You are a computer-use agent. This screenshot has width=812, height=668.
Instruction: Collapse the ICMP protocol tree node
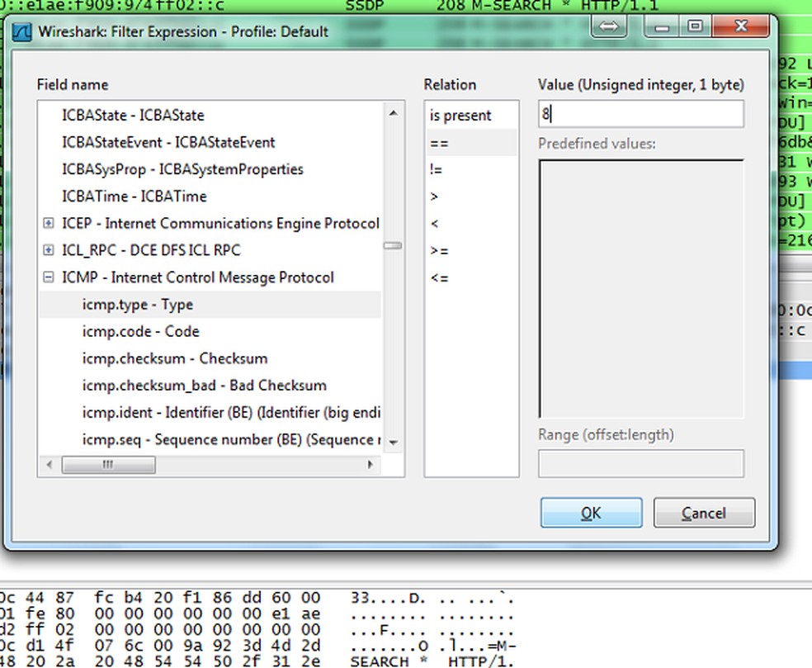click(x=48, y=277)
